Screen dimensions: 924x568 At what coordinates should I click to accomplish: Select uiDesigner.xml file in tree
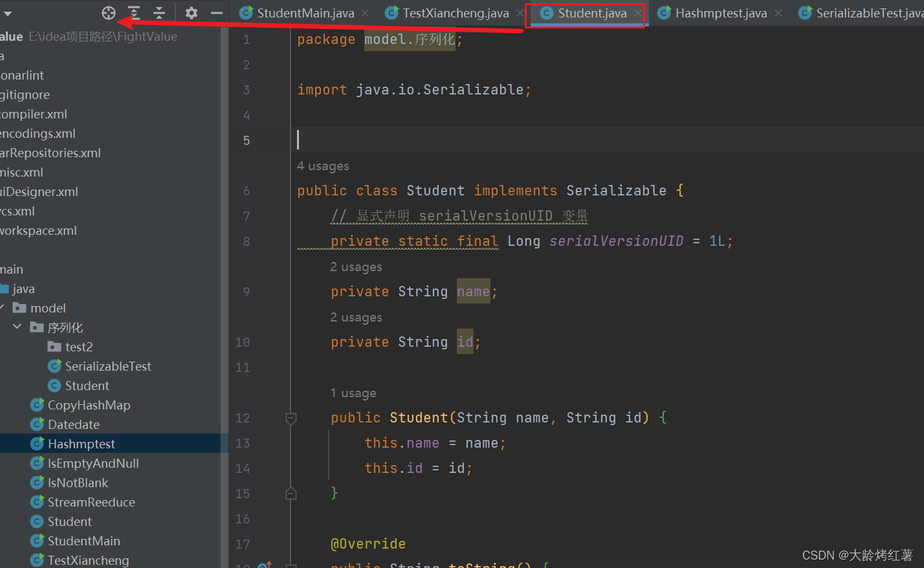(x=39, y=191)
